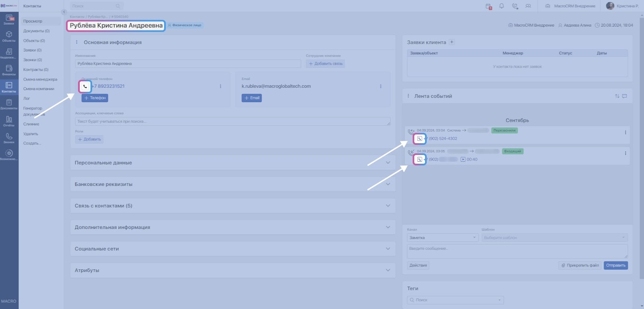Click the blue Отправить button
Screen dimensions: 644x309
pyautogui.click(x=615, y=266)
